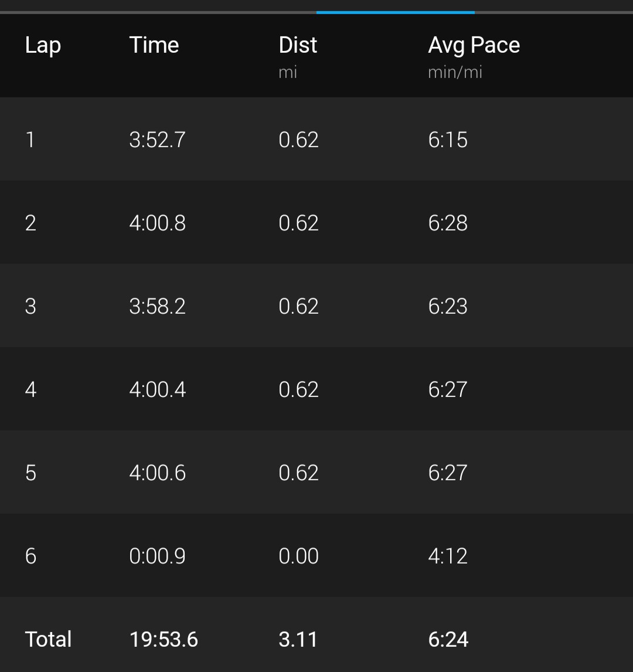Image resolution: width=633 pixels, height=672 pixels.
Task: Click lap 4 row number
Action: click(x=30, y=389)
